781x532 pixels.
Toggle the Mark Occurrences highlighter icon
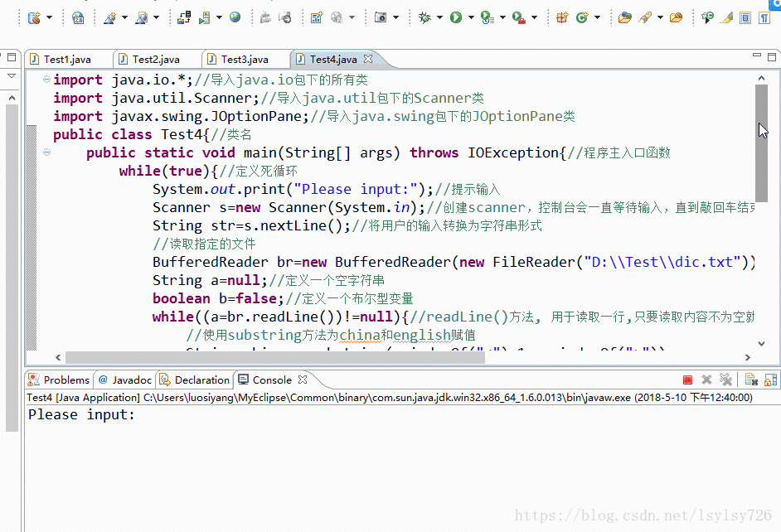pos(727,18)
